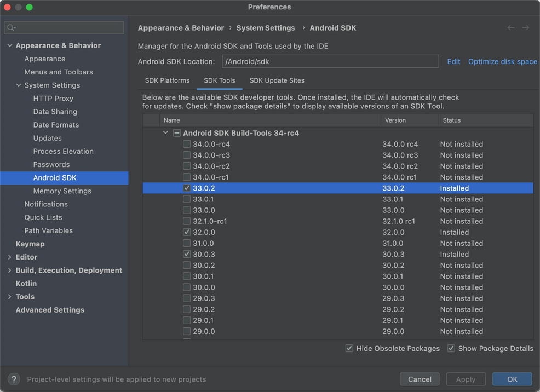
Task: Switch to SDK Platforms tab
Action: point(167,80)
